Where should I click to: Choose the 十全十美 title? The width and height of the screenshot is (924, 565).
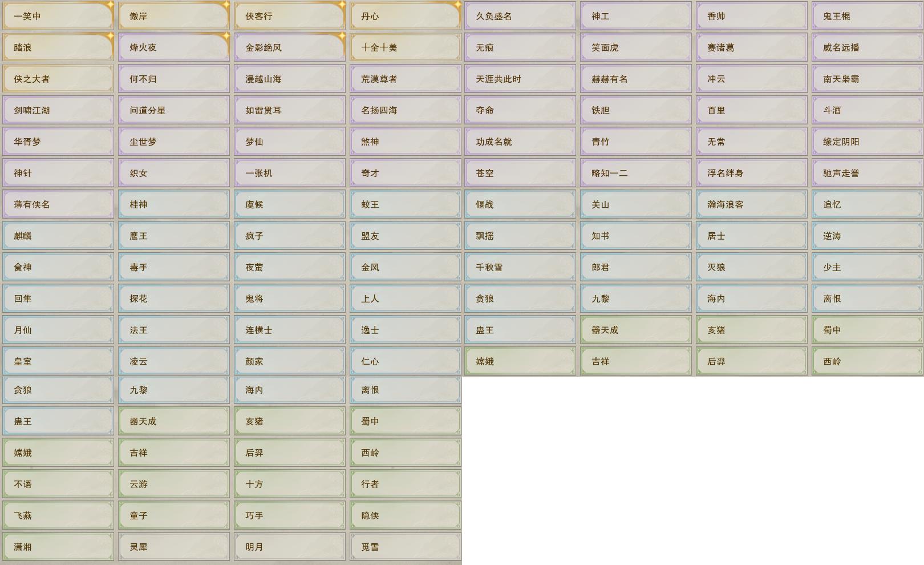tap(405, 47)
